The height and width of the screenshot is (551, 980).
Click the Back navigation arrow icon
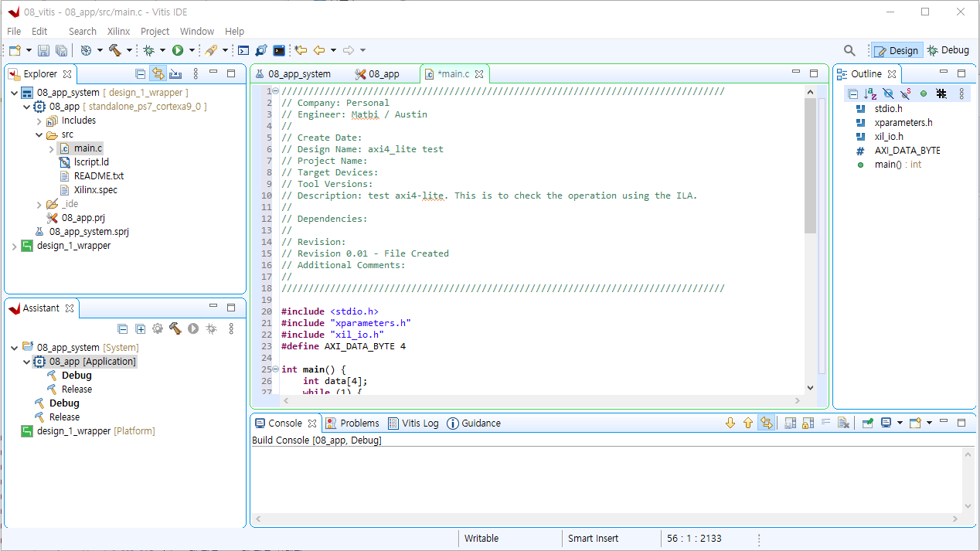coord(319,50)
